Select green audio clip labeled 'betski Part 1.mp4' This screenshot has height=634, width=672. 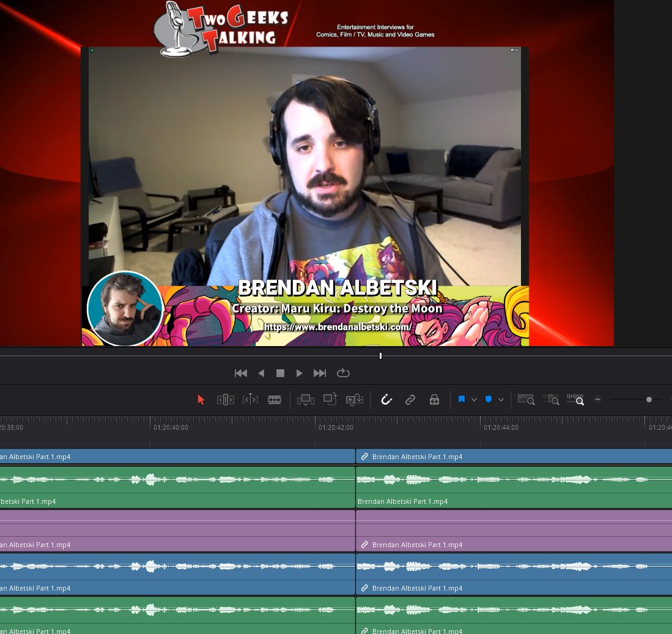coord(177,487)
